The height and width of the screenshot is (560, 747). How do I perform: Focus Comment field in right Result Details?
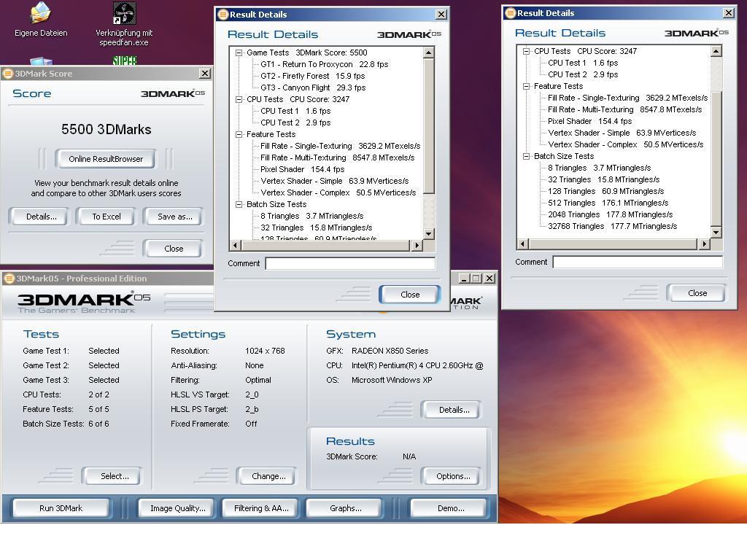coord(638,262)
